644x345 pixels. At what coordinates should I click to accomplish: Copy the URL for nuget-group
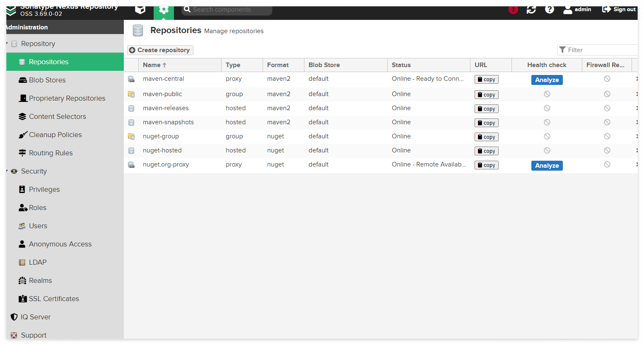(x=486, y=137)
